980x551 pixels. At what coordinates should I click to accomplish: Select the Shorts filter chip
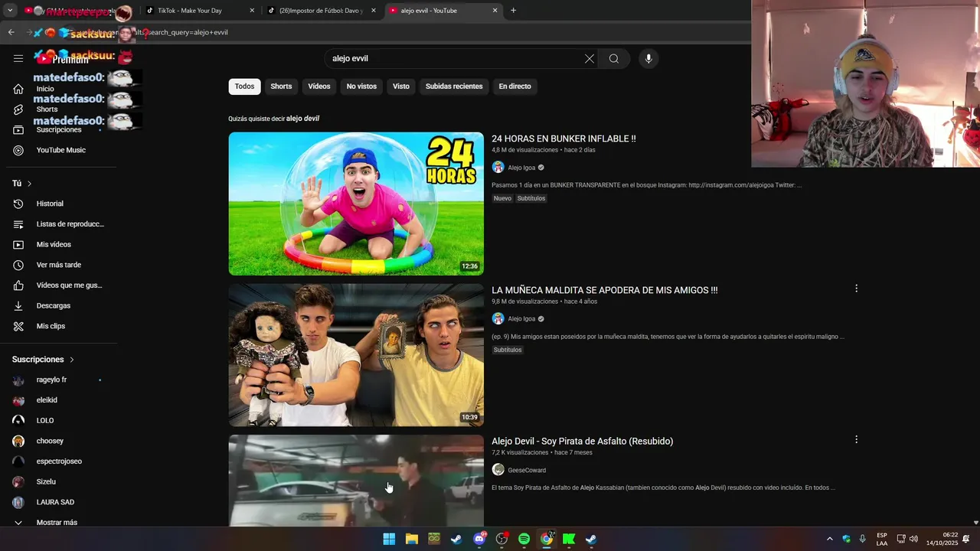(281, 86)
